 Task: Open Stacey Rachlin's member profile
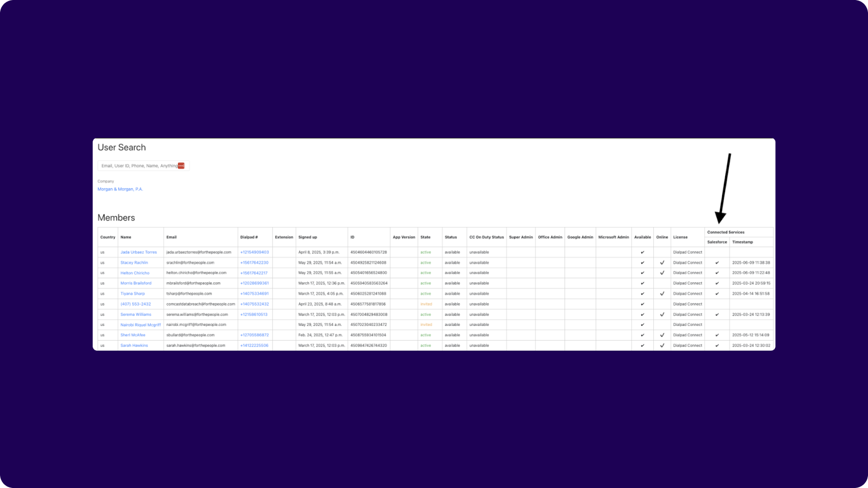(x=134, y=262)
